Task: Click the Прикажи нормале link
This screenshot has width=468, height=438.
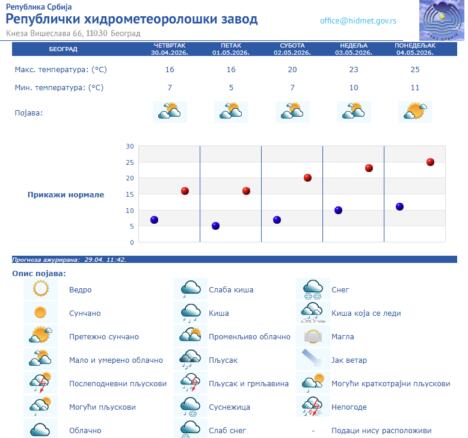Action: (66, 195)
